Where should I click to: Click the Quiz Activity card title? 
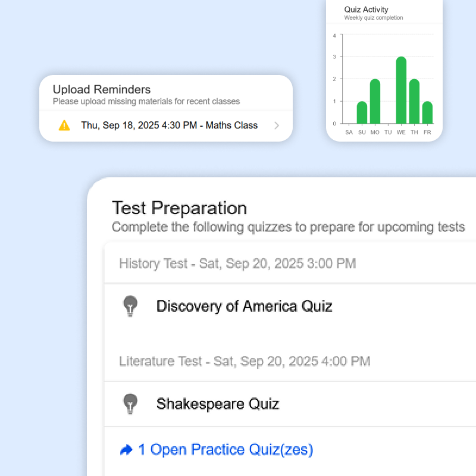tap(366, 10)
